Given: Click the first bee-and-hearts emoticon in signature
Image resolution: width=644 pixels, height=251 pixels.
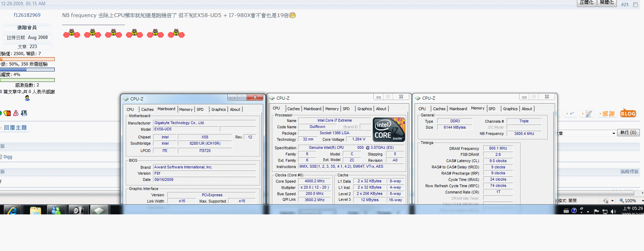Looking at the screenshot, I should (x=71, y=33).
